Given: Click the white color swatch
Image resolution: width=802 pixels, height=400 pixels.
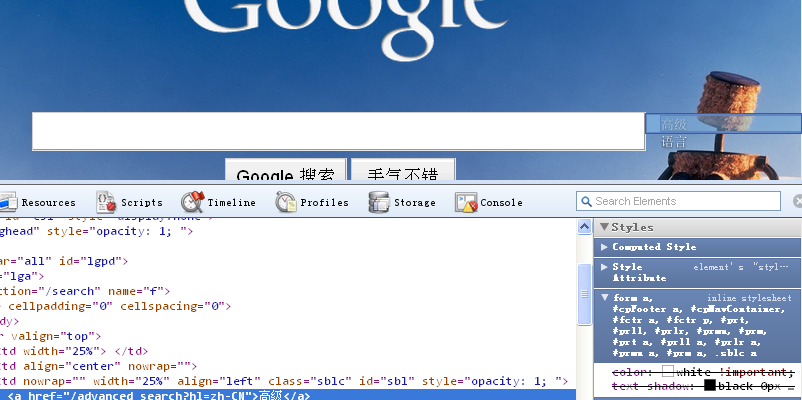Looking at the screenshot, I should pos(668,372).
